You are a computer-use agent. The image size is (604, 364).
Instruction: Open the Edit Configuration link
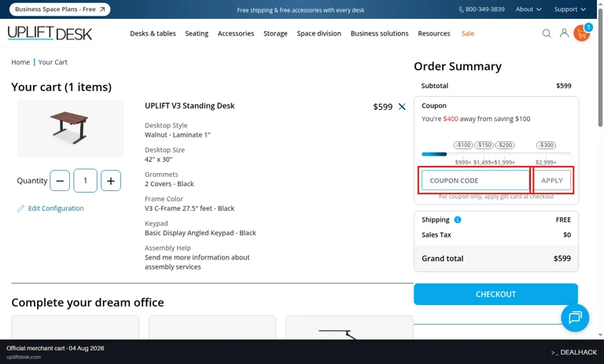56,208
